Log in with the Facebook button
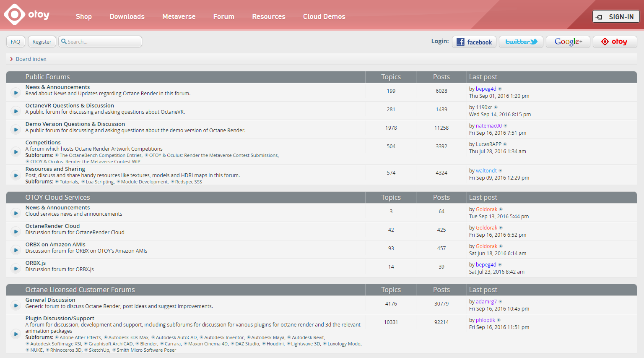Screen dimensions: 644x358 click(474, 42)
